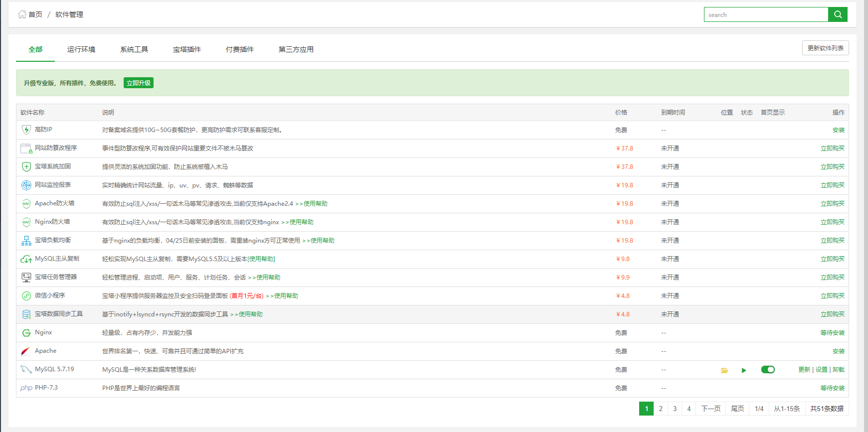Screen dimensions: 868x432
Task: Buy 微信小程序 via 立即购买
Action: coord(833,296)
